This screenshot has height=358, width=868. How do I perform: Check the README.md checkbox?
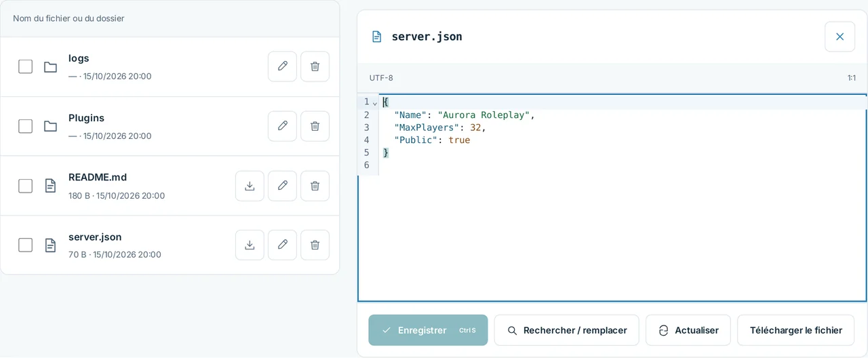tap(25, 186)
